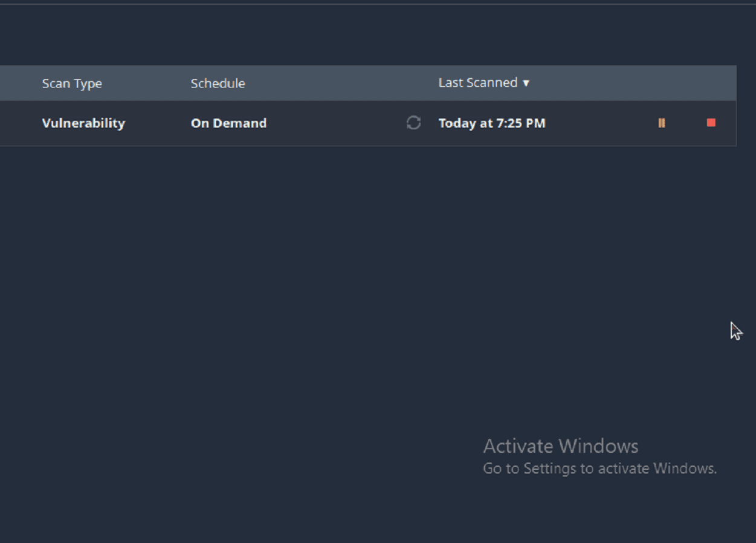Select the "Vulnerability" scan type cell
Screen dimensions: 756x543
[x=83, y=123]
